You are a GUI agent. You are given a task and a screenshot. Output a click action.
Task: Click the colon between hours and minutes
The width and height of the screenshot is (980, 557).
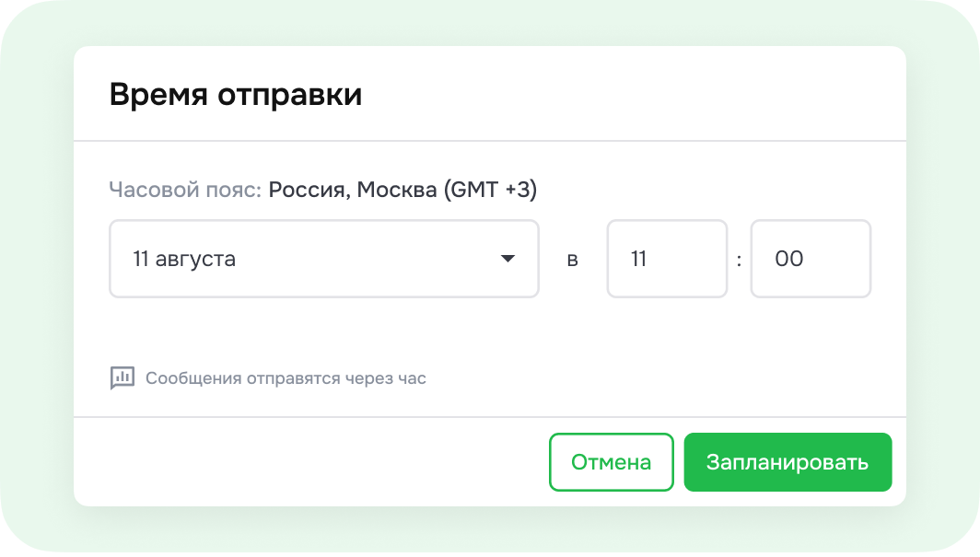point(739,259)
